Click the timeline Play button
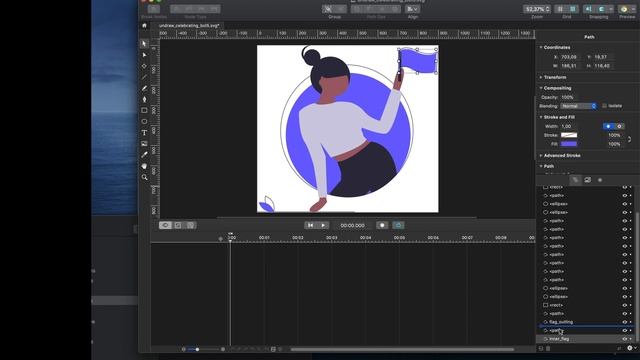This screenshot has height=360, width=640. tap(323, 225)
